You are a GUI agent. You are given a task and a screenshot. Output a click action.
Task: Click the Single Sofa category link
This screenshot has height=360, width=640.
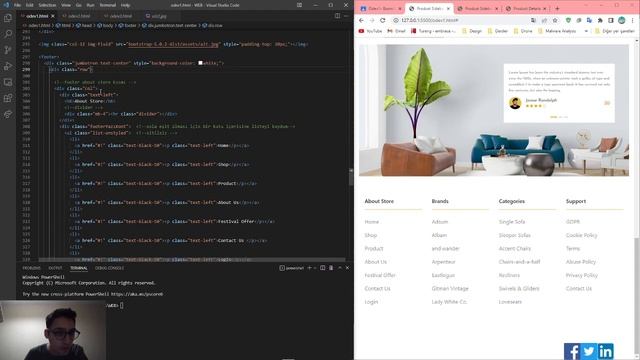click(512, 222)
